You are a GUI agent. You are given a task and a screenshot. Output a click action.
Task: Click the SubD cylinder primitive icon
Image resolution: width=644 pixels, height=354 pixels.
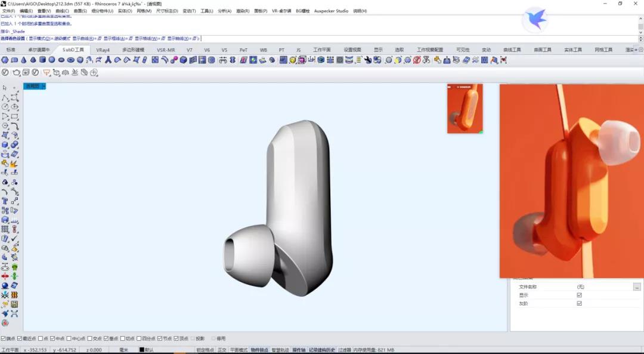coord(42,60)
